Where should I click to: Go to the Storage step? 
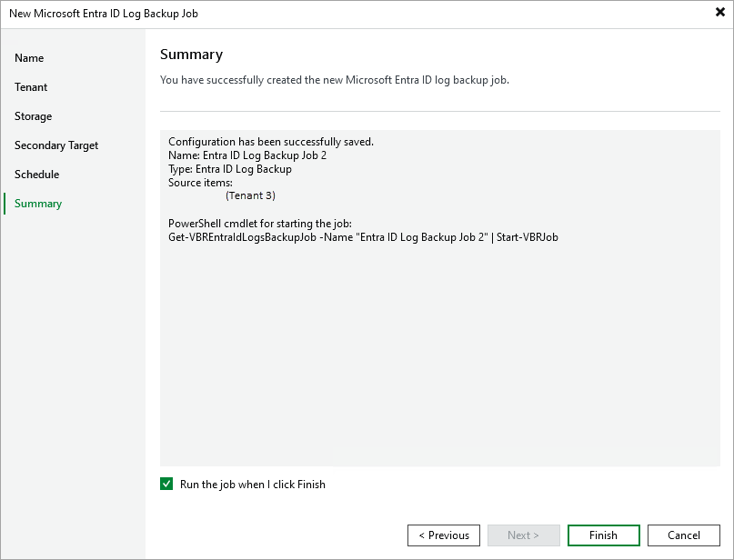33,115
